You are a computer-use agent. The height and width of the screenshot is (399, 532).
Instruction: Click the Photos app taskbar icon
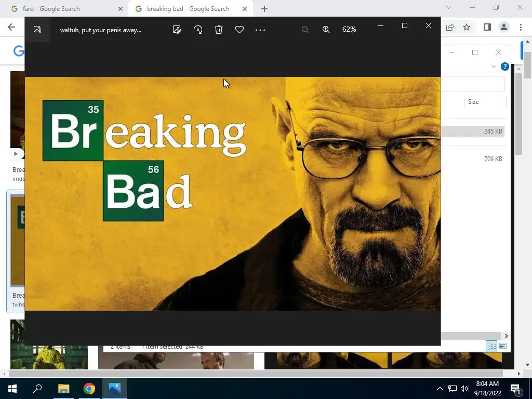tap(115, 389)
